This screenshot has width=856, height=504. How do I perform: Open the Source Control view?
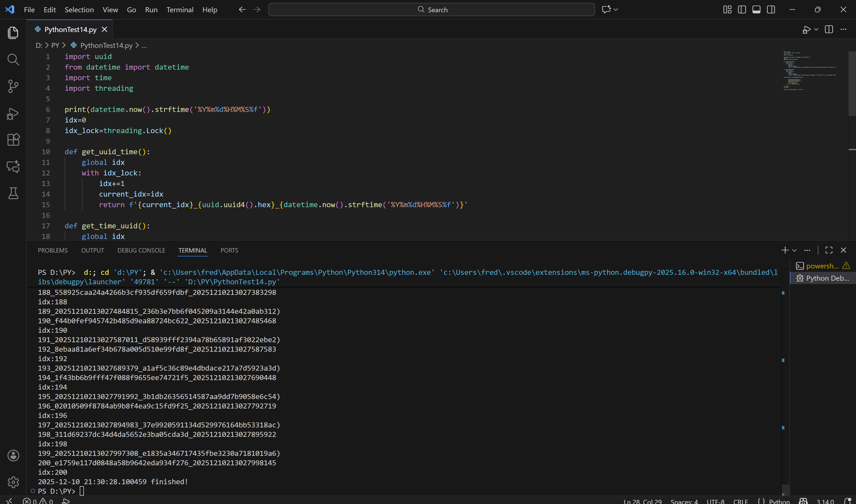(13, 86)
